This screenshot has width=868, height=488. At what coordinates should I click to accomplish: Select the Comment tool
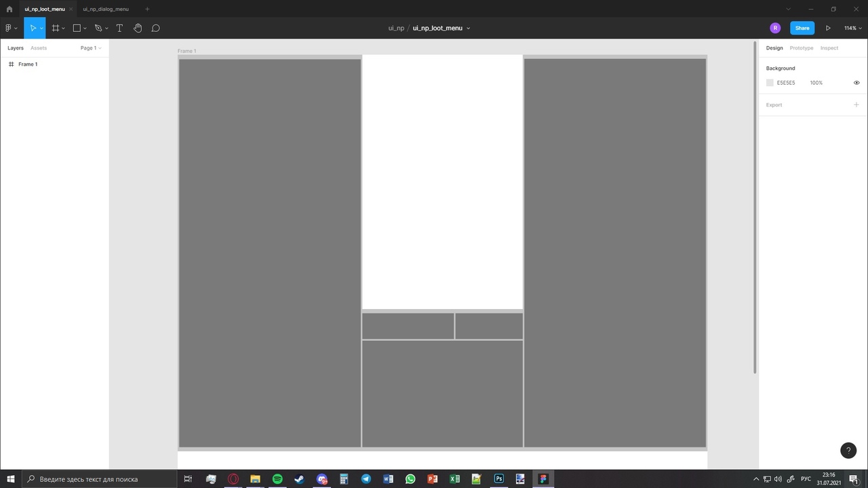155,28
